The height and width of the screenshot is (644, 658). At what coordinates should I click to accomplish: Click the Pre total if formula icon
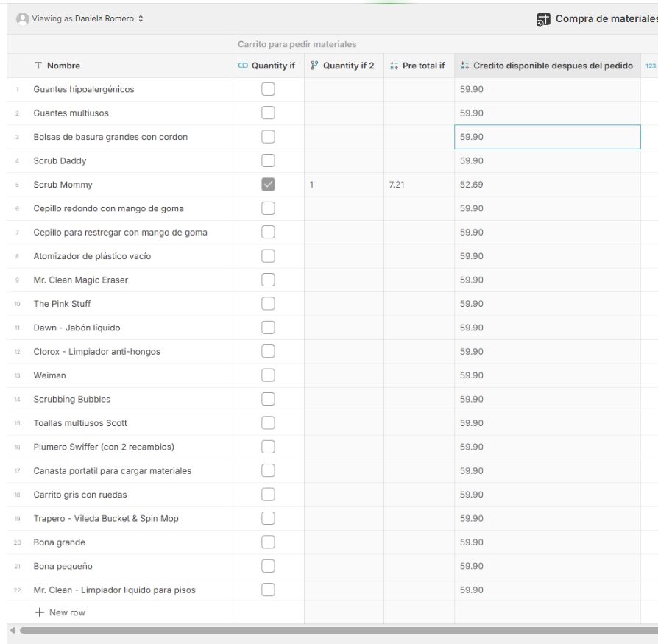point(394,66)
